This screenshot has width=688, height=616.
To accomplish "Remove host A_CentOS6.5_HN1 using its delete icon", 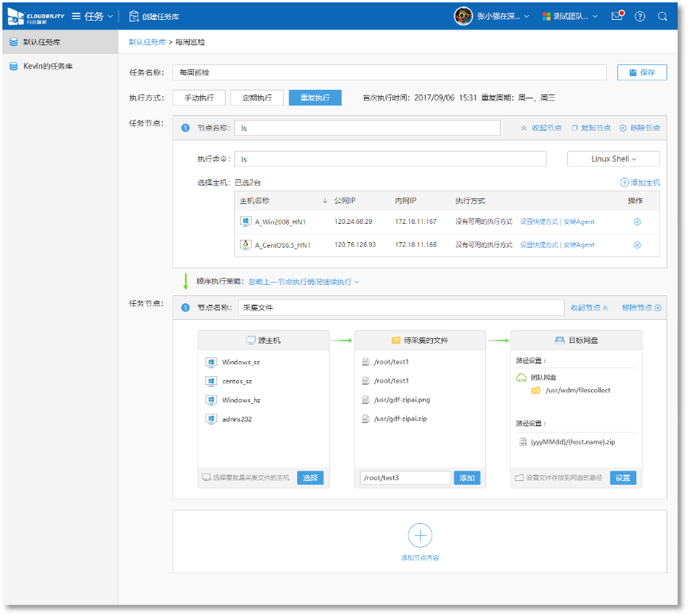I will [x=637, y=244].
